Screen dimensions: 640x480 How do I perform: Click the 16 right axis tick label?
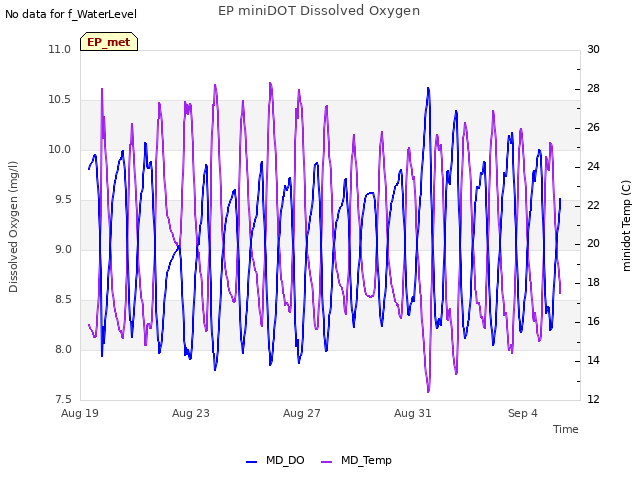[x=593, y=322]
